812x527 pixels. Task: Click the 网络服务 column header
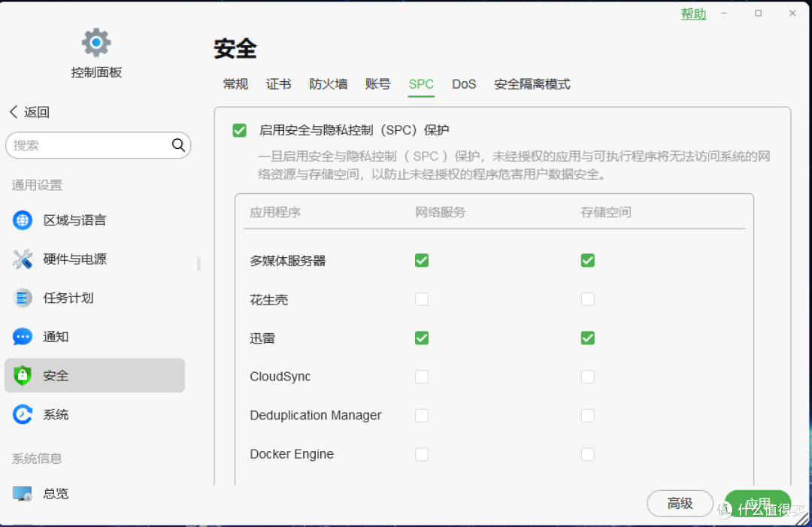(440, 212)
